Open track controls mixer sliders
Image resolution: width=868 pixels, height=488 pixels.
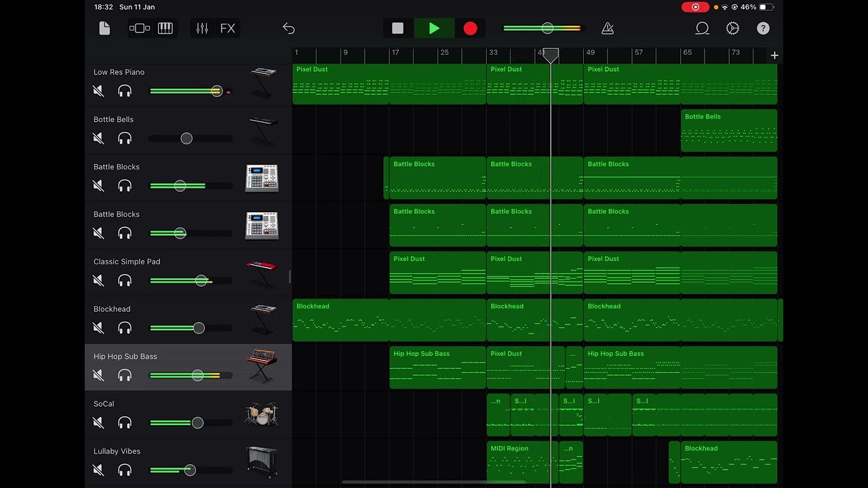click(x=202, y=28)
